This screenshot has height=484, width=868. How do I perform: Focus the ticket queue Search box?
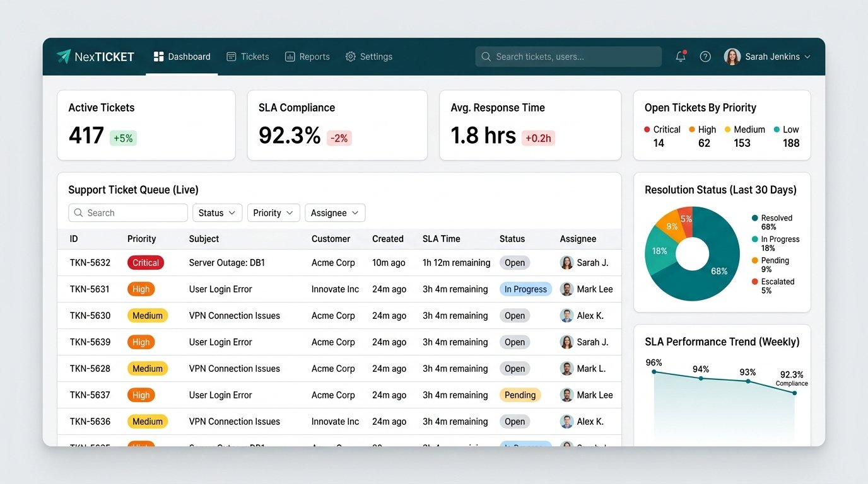pyautogui.click(x=128, y=213)
